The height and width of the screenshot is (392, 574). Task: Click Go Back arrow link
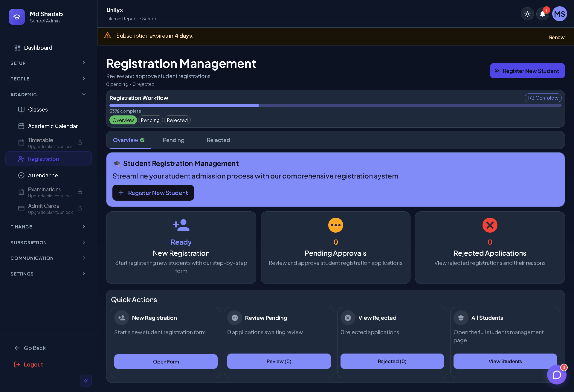(30, 348)
